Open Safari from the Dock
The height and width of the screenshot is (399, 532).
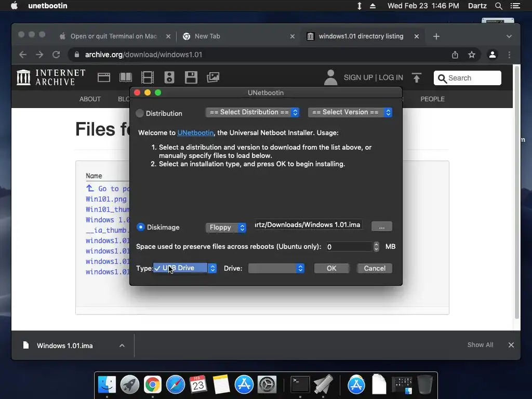(176, 385)
